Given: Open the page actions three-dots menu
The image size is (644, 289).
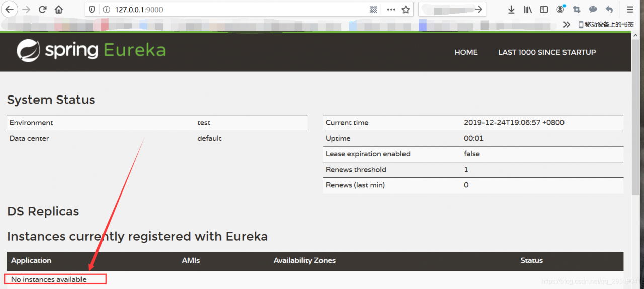Looking at the screenshot, I should click(x=391, y=10).
